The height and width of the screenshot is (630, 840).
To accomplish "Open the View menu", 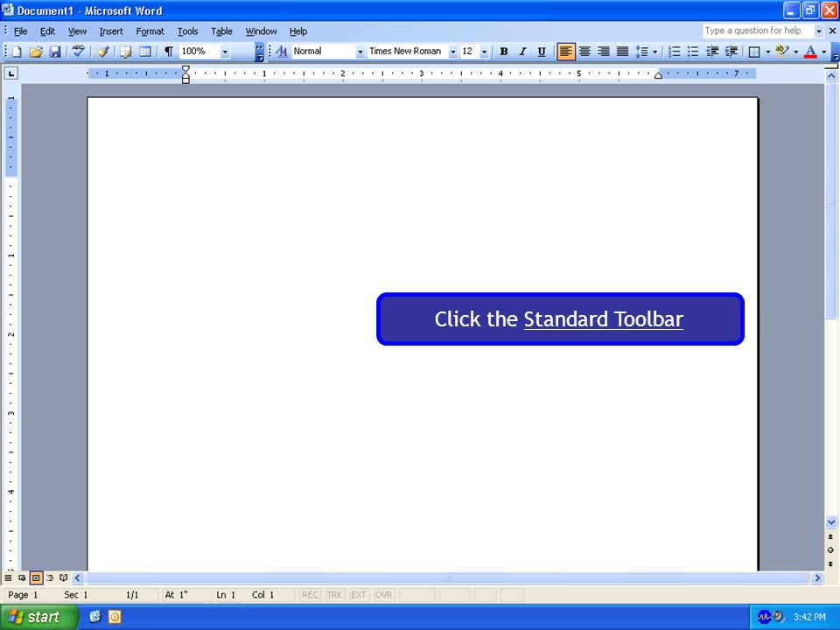I will [x=77, y=31].
